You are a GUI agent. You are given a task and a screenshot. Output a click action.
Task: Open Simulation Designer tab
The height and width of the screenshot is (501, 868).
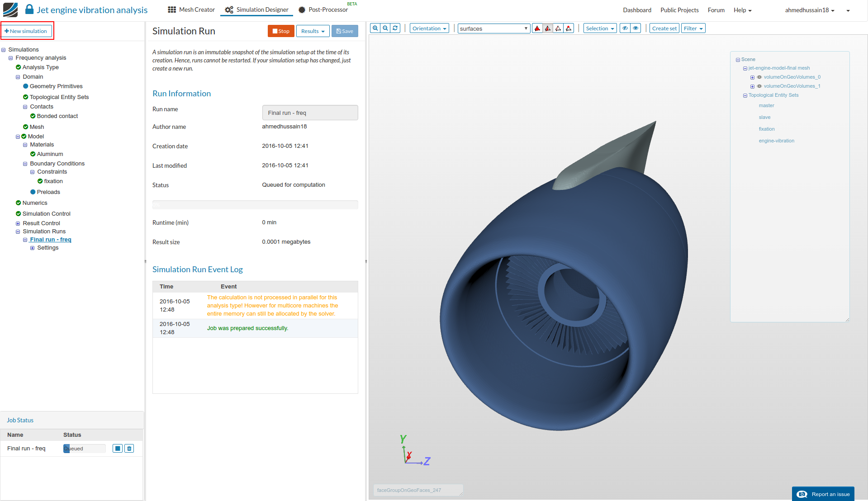256,9
